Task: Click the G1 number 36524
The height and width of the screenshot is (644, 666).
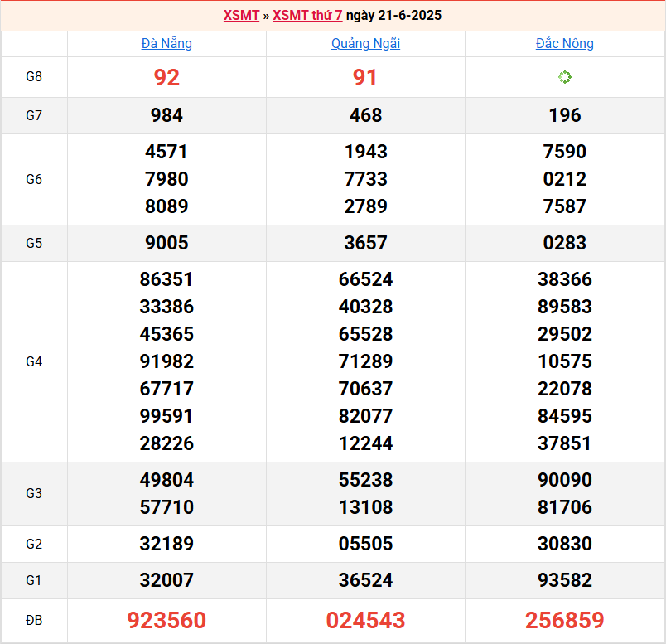Action: 365,580
